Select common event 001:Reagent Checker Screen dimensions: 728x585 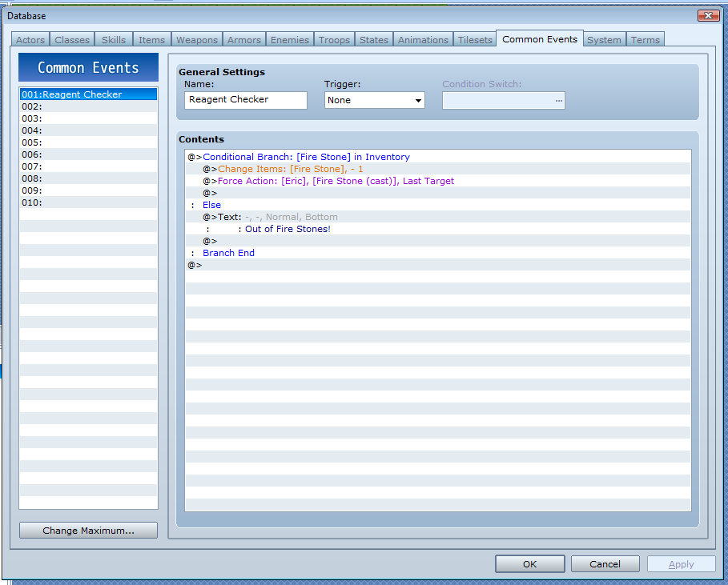tap(88, 94)
